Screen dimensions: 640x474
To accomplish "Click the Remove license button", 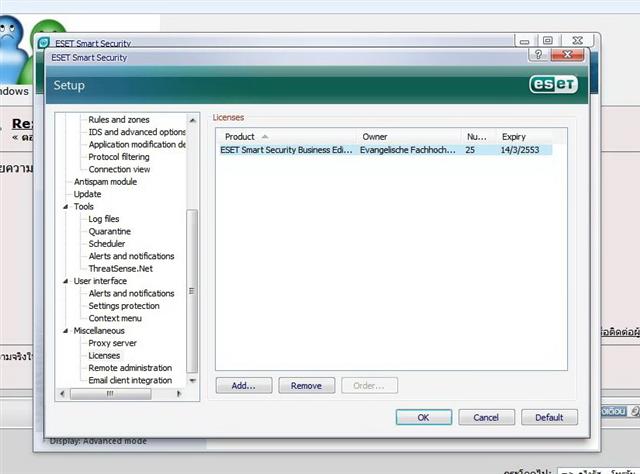I will (307, 385).
